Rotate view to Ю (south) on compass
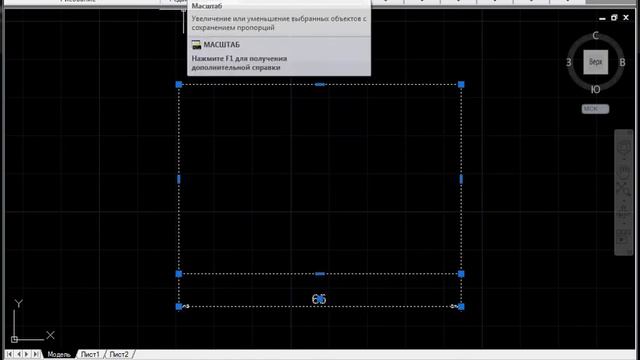Image resolution: width=640 pixels, height=360 pixels. click(596, 89)
